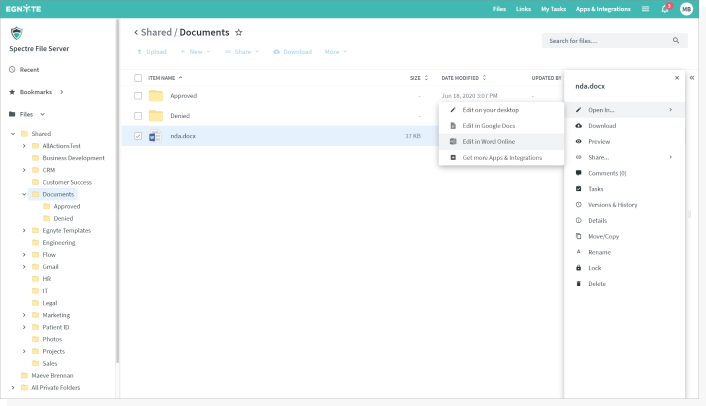The height and width of the screenshot is (406, 706).
Task: Click the Preview eye icon in side panel
Action: [579, 142]
